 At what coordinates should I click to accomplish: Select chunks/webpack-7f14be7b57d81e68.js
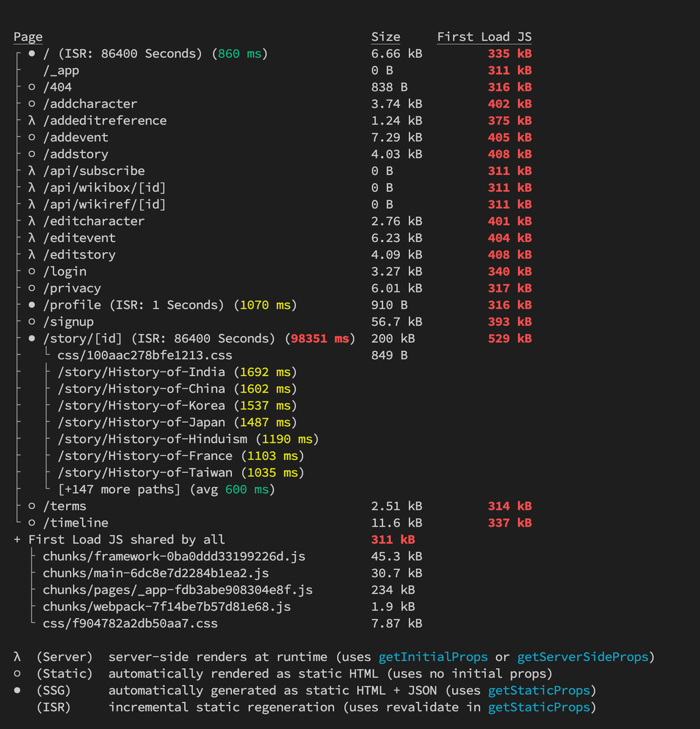click(x=167, y=606)
